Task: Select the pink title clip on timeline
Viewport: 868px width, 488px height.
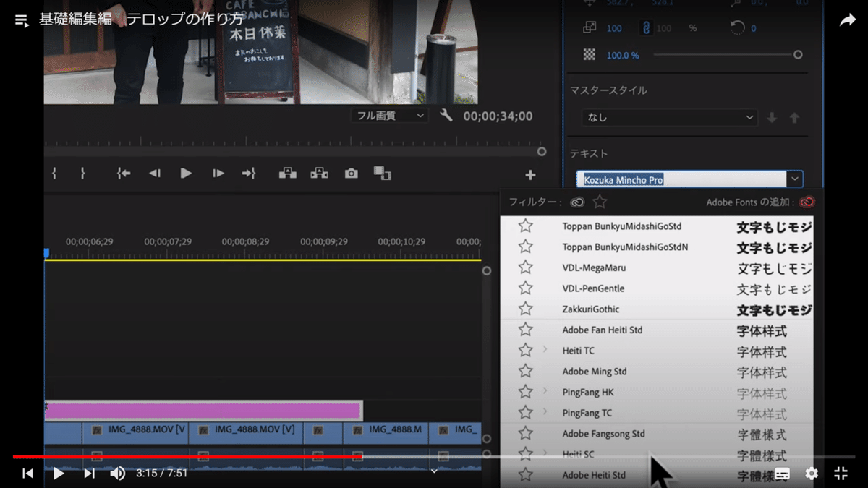Action: point(203,410)
